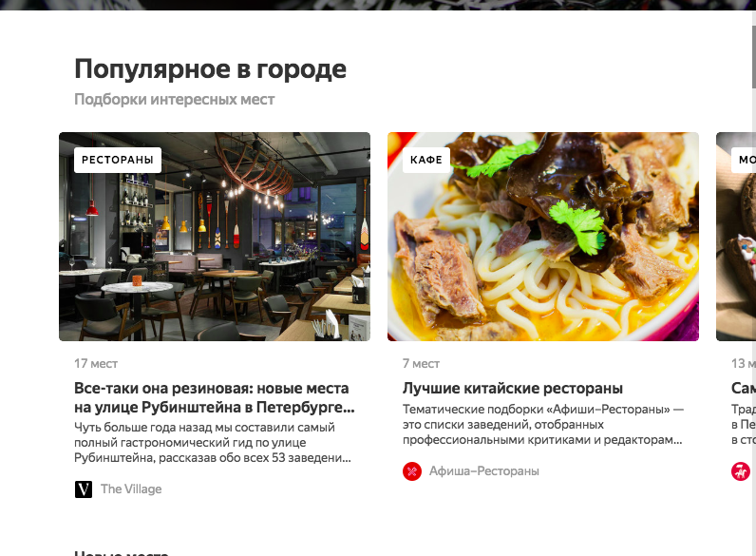756x556 pixels.
Task: Click the red horse-rider source icon
Action: coord(741,471)
